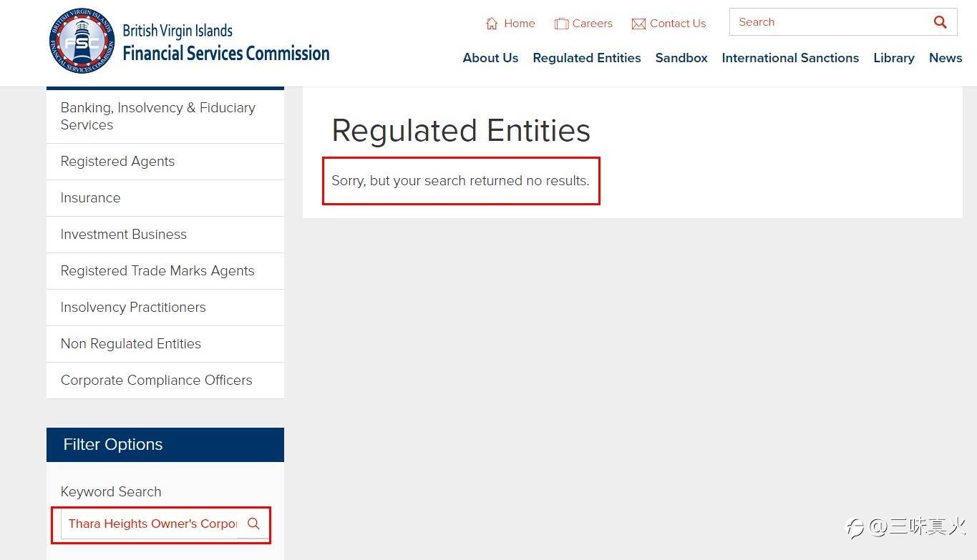Click the FSC lighthouse logo emblem
Viewport: 977px width, 560px height.
click(x=82, y=41)
